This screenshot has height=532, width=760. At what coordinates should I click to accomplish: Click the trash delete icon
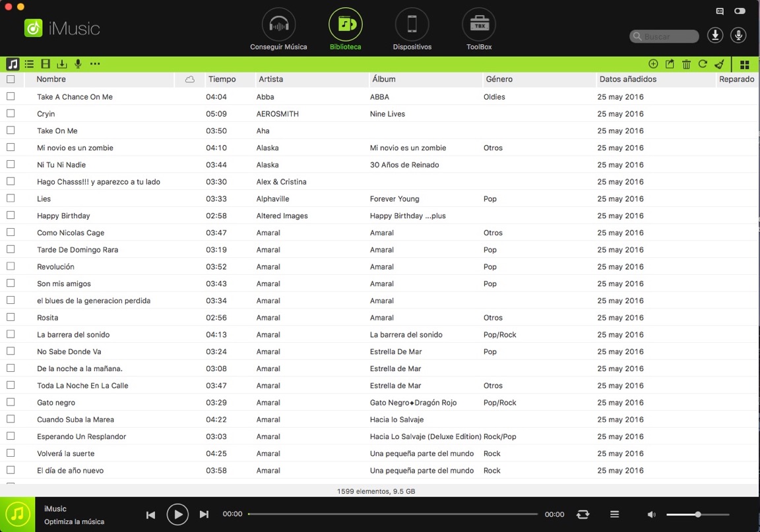[686, 64]
